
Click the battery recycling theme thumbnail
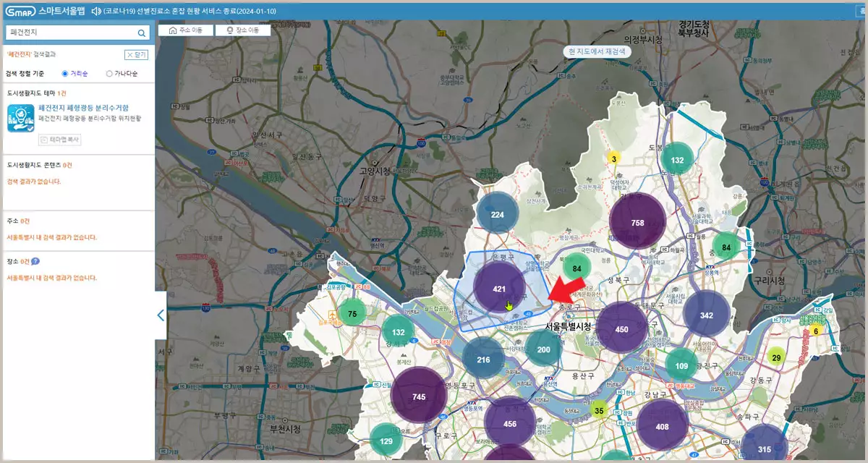click(x=20, y=118)
